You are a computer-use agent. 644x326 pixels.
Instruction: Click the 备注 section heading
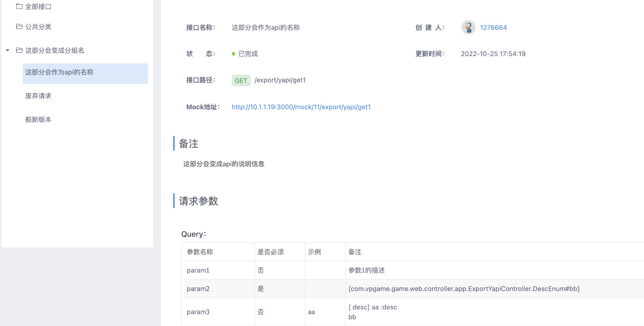tap(188, 144)
